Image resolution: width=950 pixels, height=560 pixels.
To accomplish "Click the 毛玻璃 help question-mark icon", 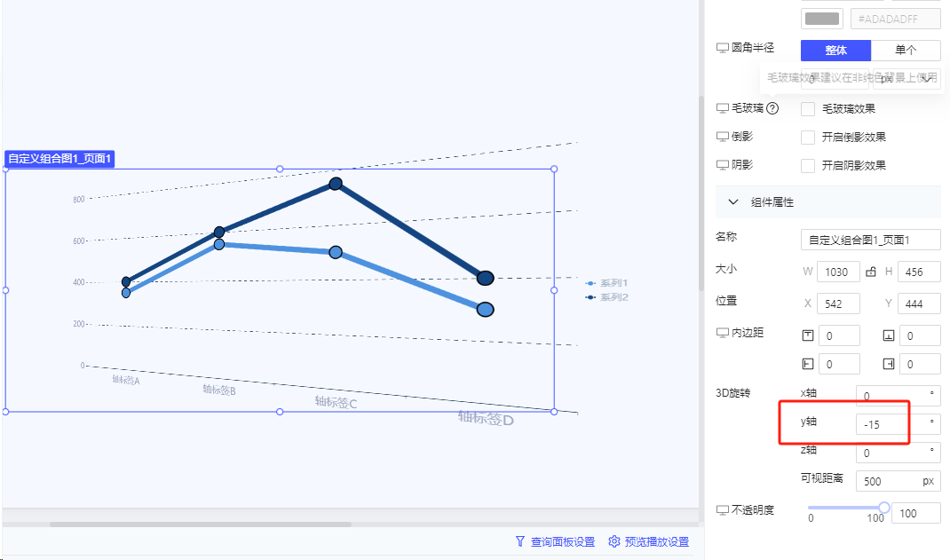I will [772, 108].
